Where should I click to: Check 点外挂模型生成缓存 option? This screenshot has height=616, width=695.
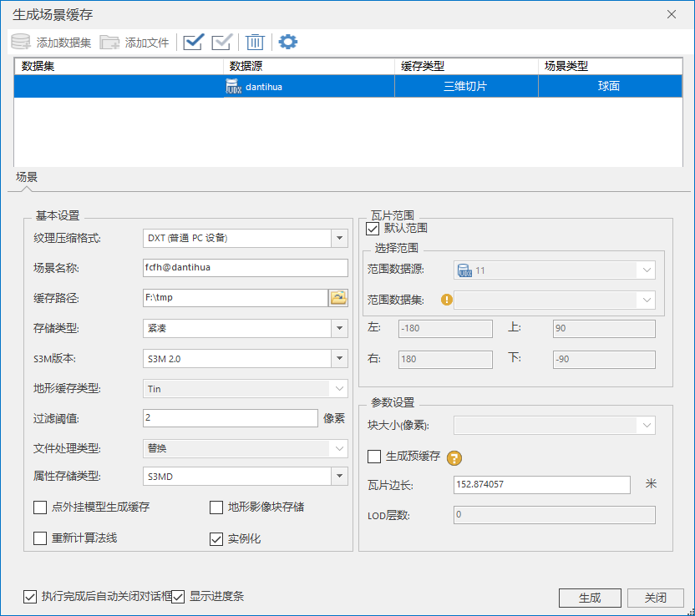point(40,507)
